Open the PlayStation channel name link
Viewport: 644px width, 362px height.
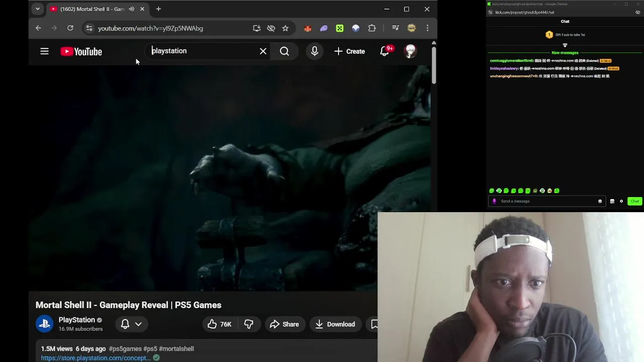(76, 320)
